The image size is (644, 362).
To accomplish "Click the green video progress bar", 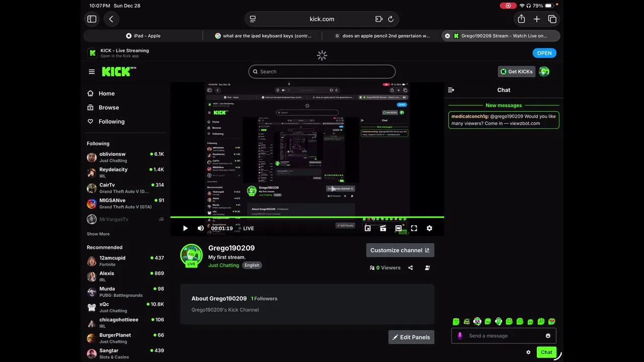I will 307,217.
